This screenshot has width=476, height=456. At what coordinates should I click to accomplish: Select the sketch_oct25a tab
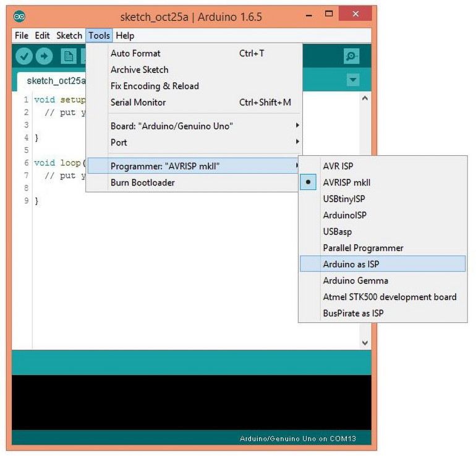[x=56, y=80]
